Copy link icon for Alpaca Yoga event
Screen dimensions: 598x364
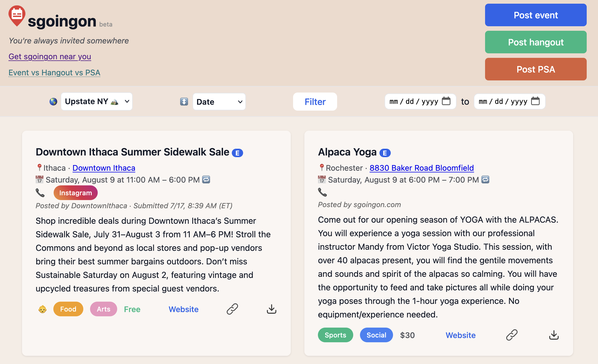tap(512, 335)
